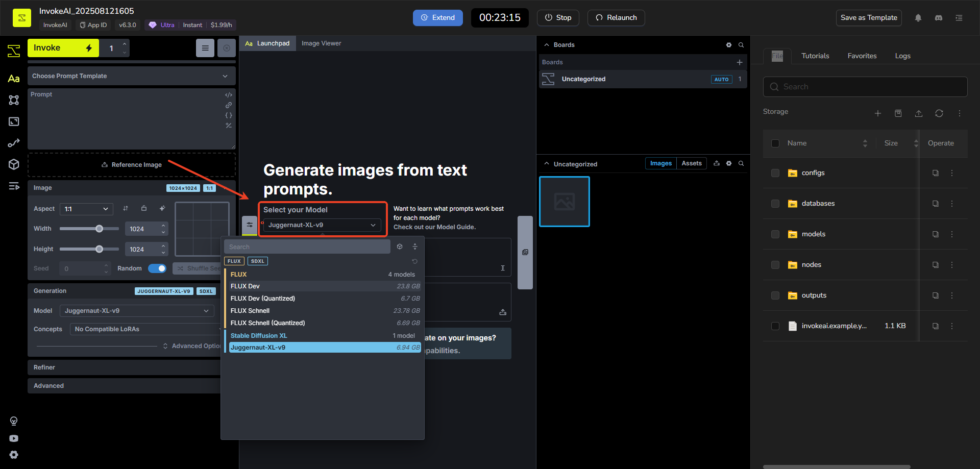Search gallery images with magnifier icon

[741, 163]
